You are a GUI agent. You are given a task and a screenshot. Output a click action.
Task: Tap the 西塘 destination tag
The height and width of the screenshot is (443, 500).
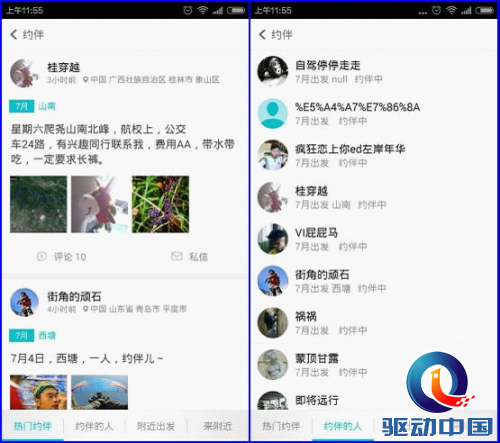(x=47, y=335)
